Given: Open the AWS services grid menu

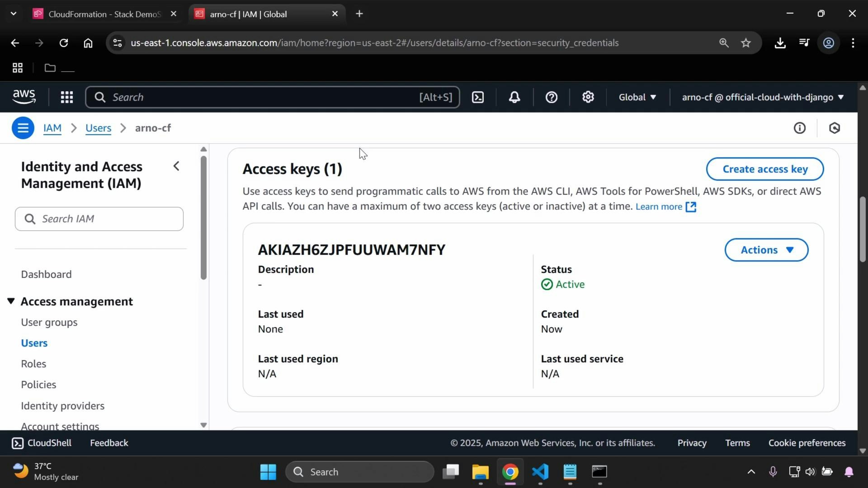Looking at the screenshot, I should pos(66,97).
